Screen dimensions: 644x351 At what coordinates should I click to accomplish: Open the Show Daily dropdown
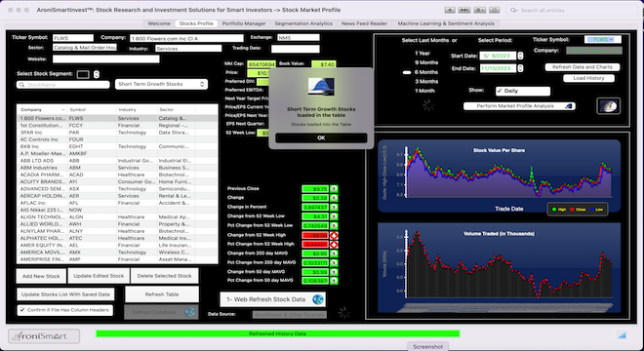pyautogui.click(x=523, y=91)
